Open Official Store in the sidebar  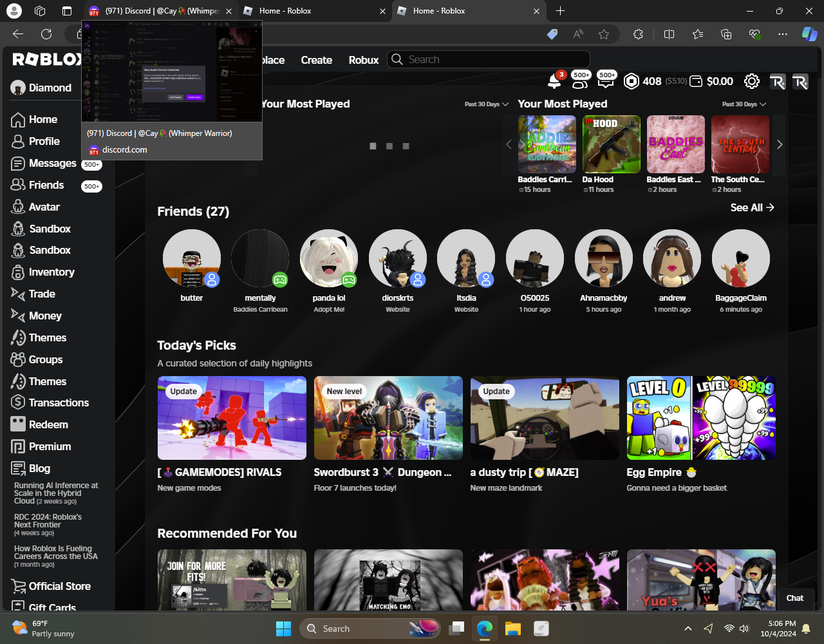point(51,587)
